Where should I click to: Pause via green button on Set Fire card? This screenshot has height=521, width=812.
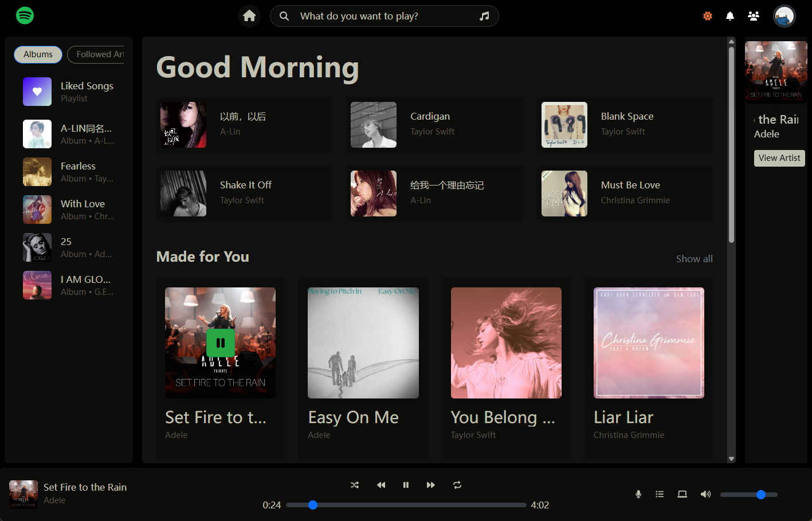[x=221, y=343]
